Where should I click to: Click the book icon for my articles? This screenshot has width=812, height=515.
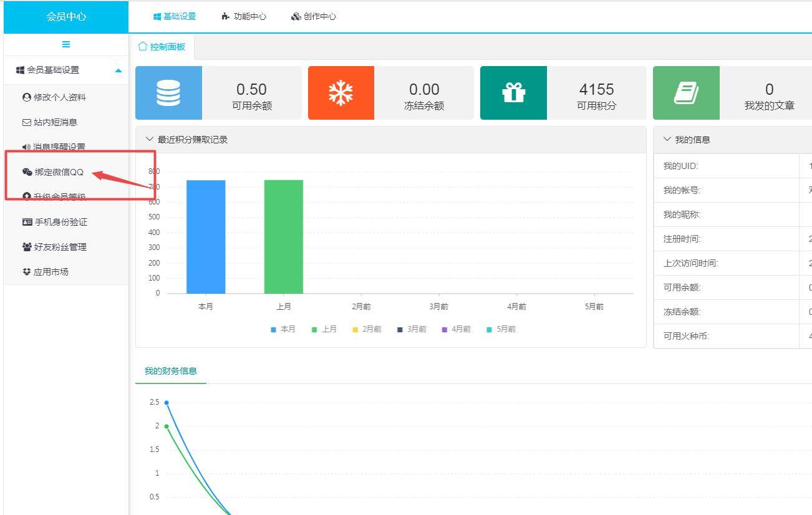point(686,93)
